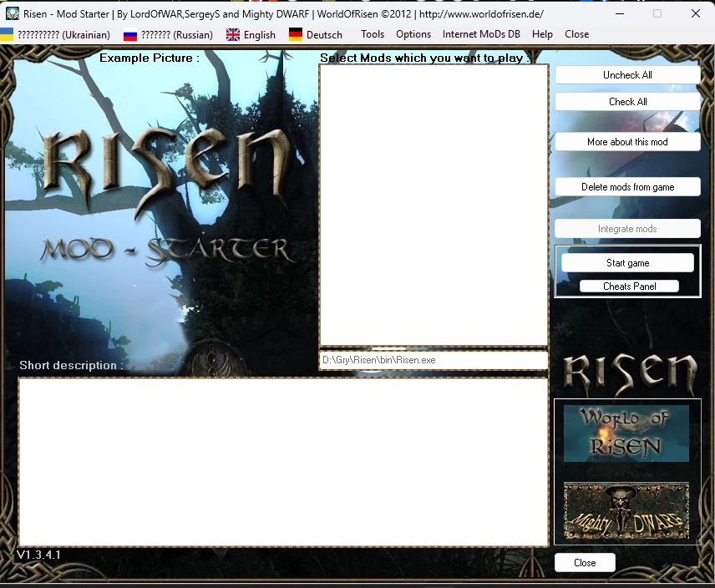Switch language to Ukrainian via flag
Screen dimensions: 715x588
[x=55, y=34]
